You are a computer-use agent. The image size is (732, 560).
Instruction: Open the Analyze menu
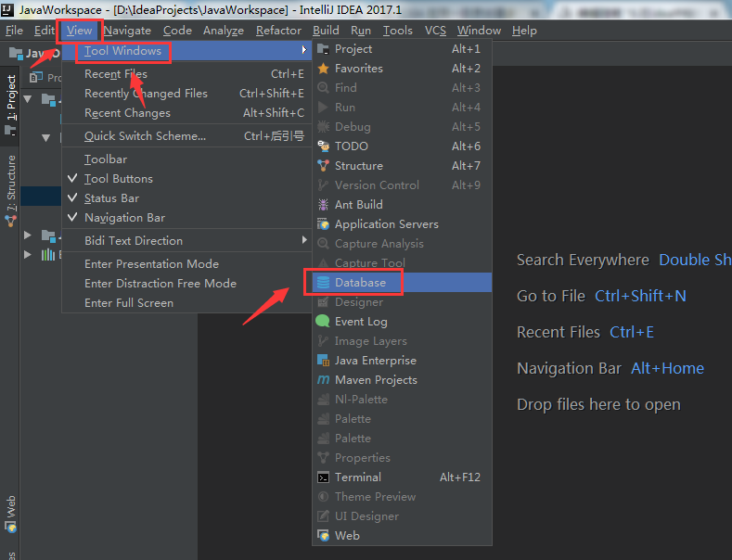(224, 31)
